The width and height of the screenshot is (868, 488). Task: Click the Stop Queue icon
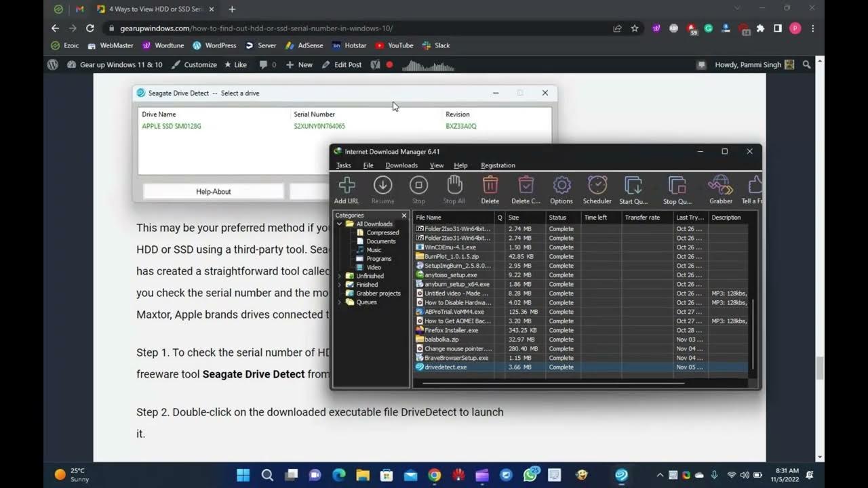[677, 185]
